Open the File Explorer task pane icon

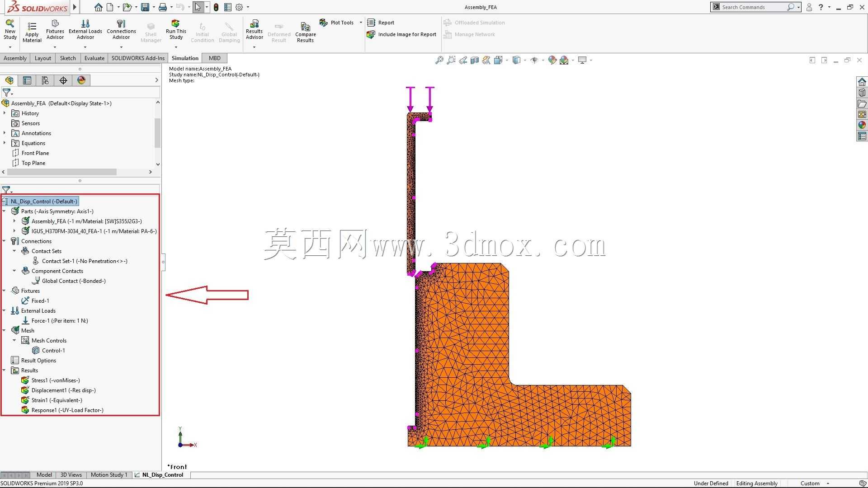click(862, 103)
